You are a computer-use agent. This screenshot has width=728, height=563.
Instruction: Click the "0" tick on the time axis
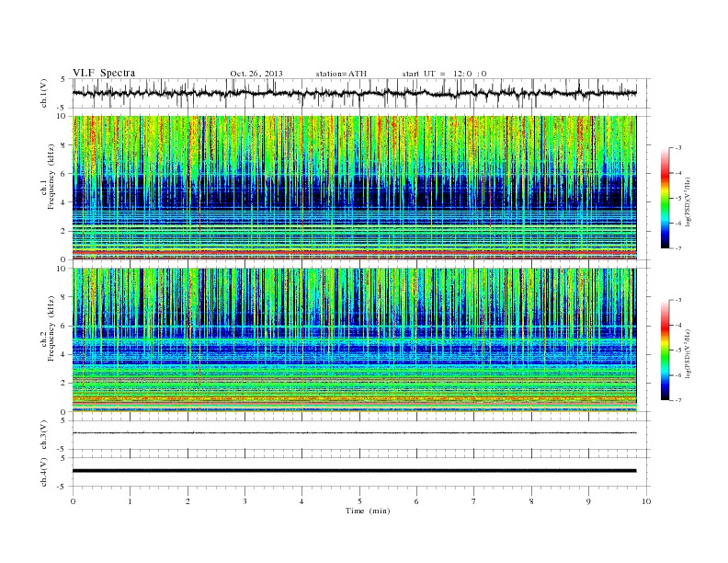[x=73, y=501]
